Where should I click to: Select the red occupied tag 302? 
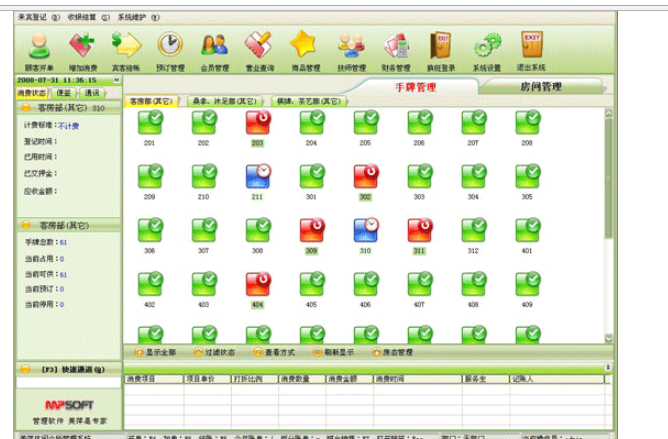pos(366,182)
